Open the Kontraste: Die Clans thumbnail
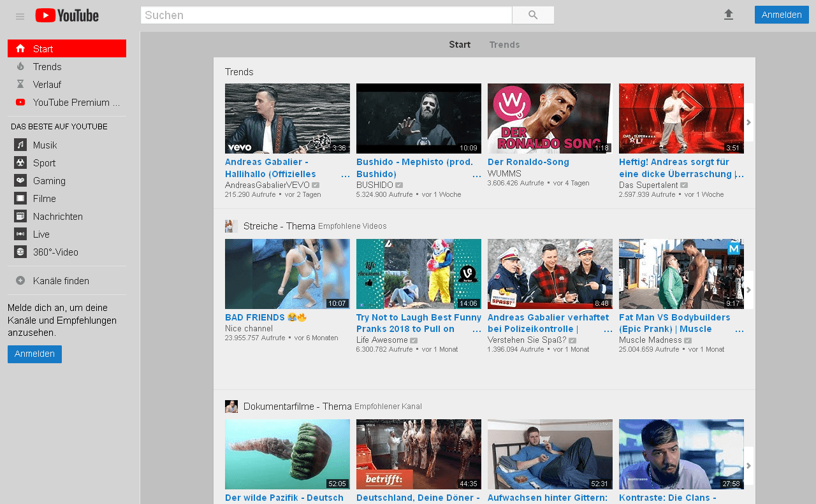 point(681,454)
